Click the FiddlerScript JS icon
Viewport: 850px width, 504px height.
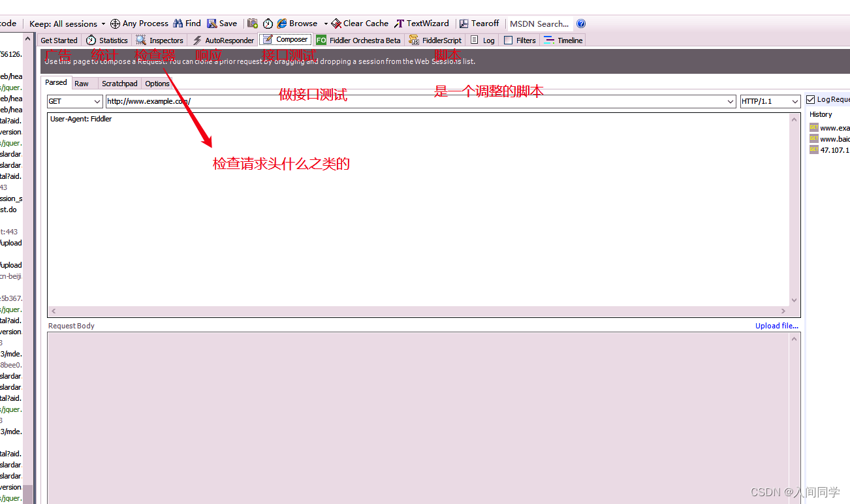[x=414, y=40]
